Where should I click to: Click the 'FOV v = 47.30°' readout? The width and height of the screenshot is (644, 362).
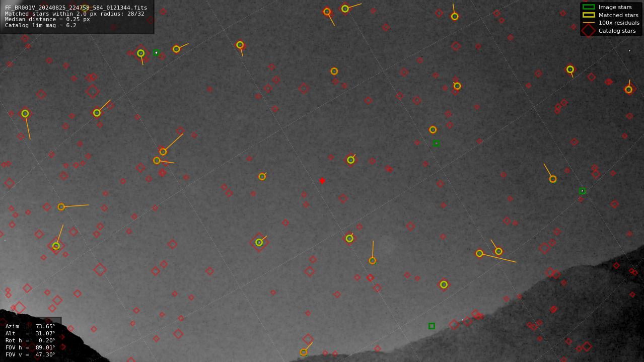(30, 355)
